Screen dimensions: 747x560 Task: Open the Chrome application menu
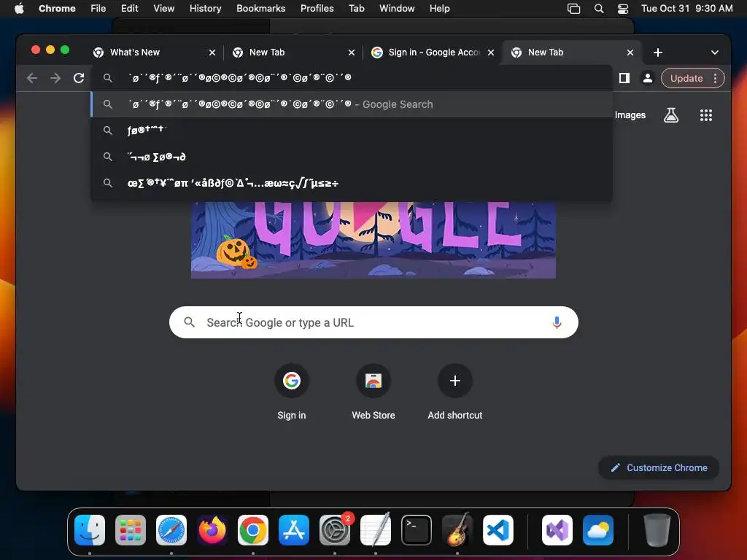(x=57, y=9)
